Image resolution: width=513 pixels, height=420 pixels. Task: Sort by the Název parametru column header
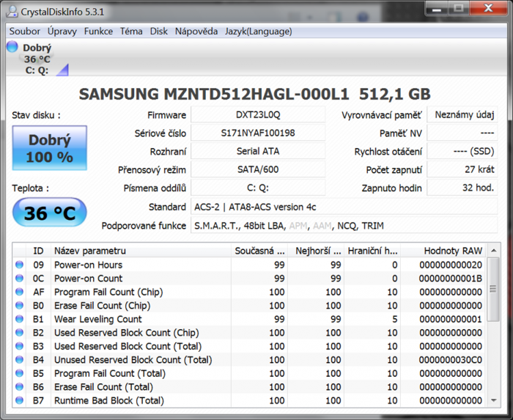pyautogui.click(x=139, y=251)
